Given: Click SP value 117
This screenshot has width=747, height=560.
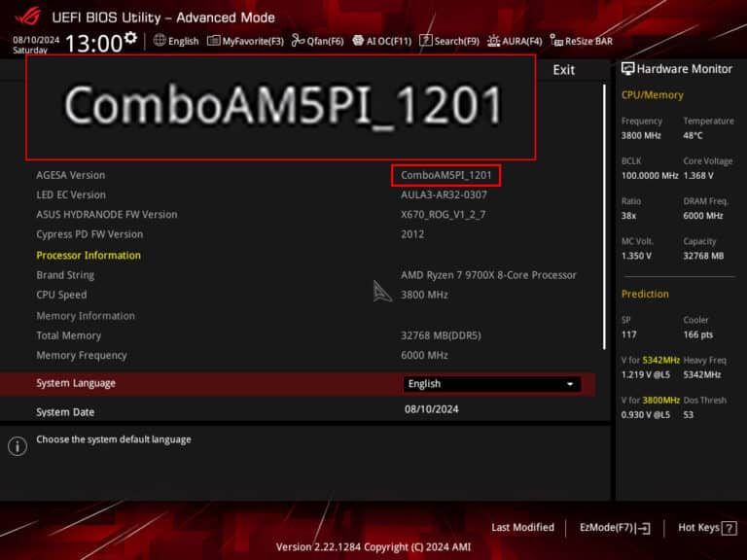Looking at the screenshot, I should pyautogui.click(x=628, y=334).
